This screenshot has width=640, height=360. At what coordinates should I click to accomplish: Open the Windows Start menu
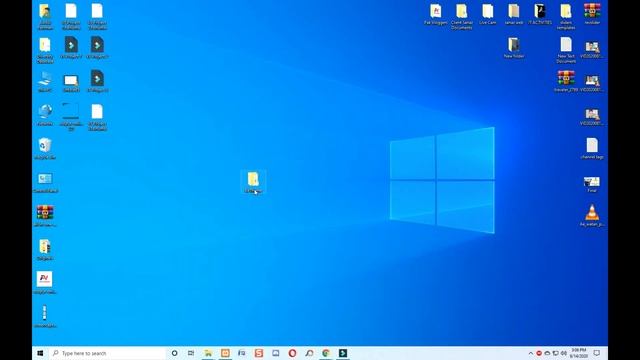point(40,353)
